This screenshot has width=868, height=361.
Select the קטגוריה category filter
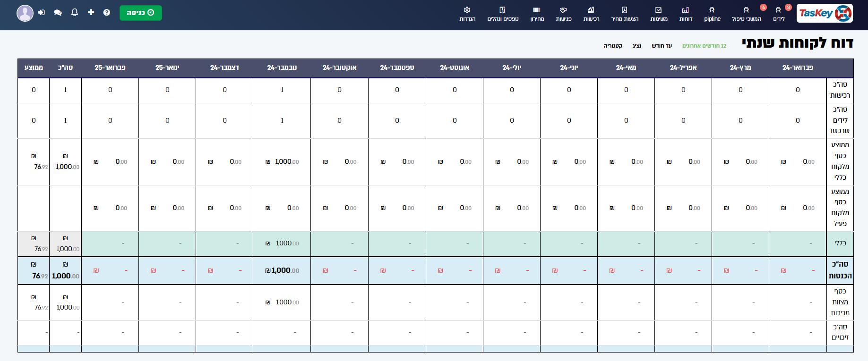coord(613,46)
